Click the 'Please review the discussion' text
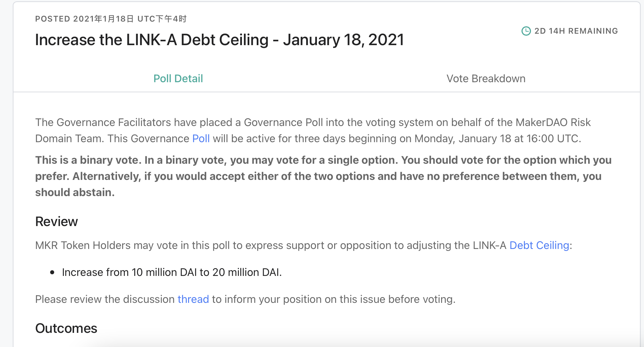This screenshot has width=644, height=347. 105,299
